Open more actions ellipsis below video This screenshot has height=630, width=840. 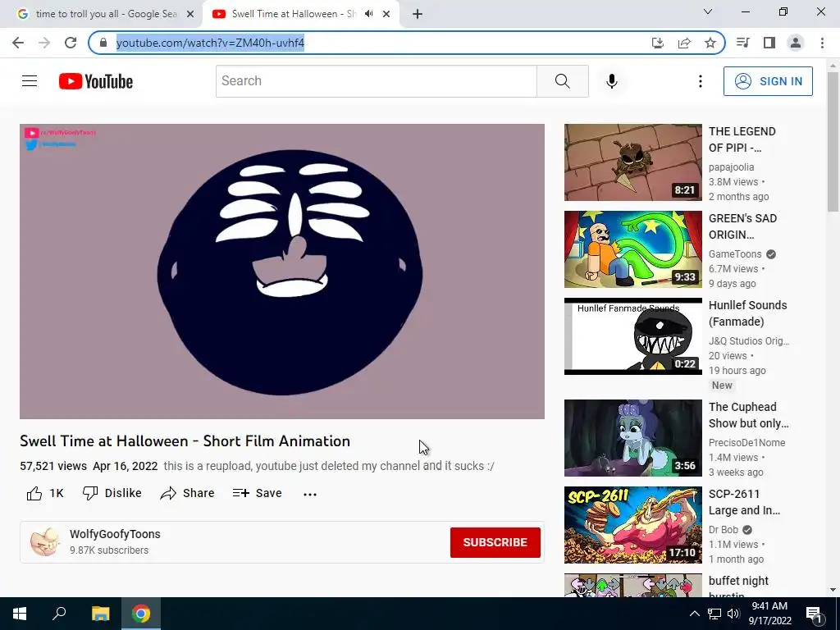309,494
